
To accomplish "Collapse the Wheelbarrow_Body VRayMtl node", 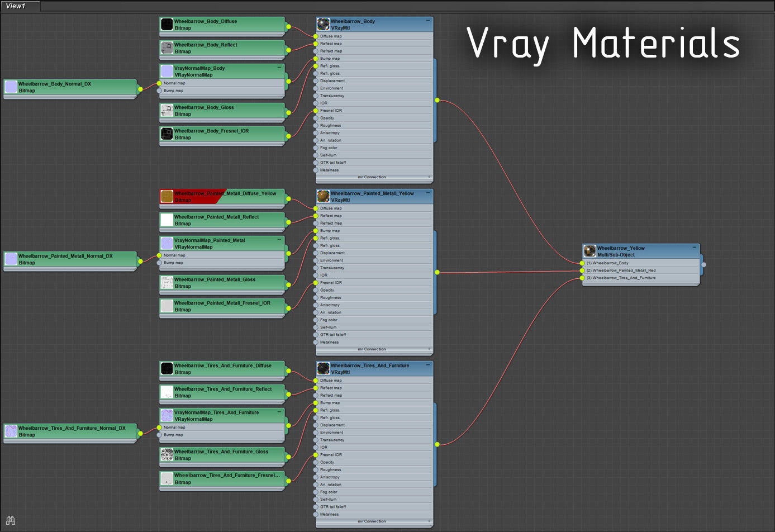I will click(428, 21).
